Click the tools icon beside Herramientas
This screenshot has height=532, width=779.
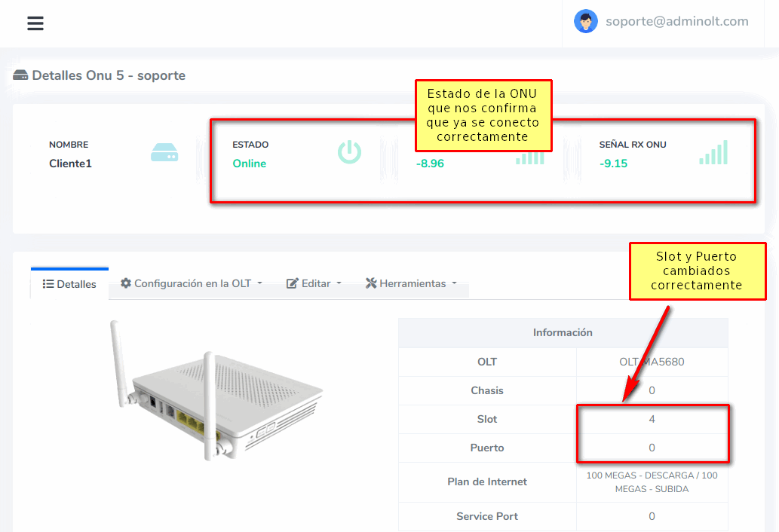pyautogui.click(x=371, y=283)
